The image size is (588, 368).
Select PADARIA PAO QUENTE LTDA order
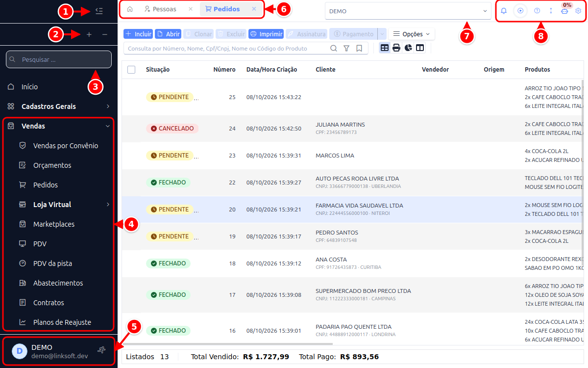[353, 330]
